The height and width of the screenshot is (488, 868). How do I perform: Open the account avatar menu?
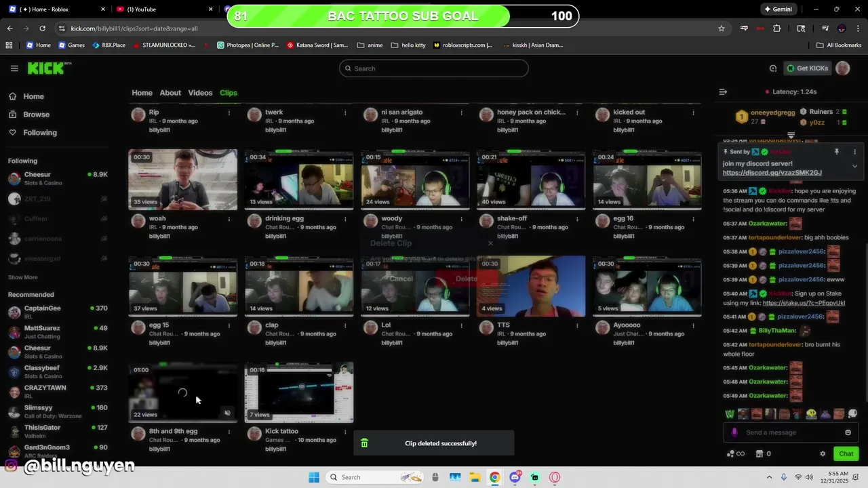coord(843,68)
